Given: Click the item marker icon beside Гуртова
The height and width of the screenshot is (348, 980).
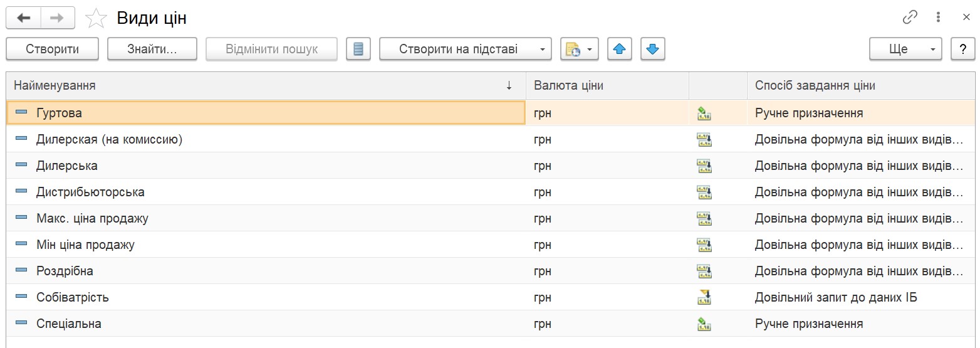Looking at the screenshot, I should pyautogui.click(x=21, y=112).
